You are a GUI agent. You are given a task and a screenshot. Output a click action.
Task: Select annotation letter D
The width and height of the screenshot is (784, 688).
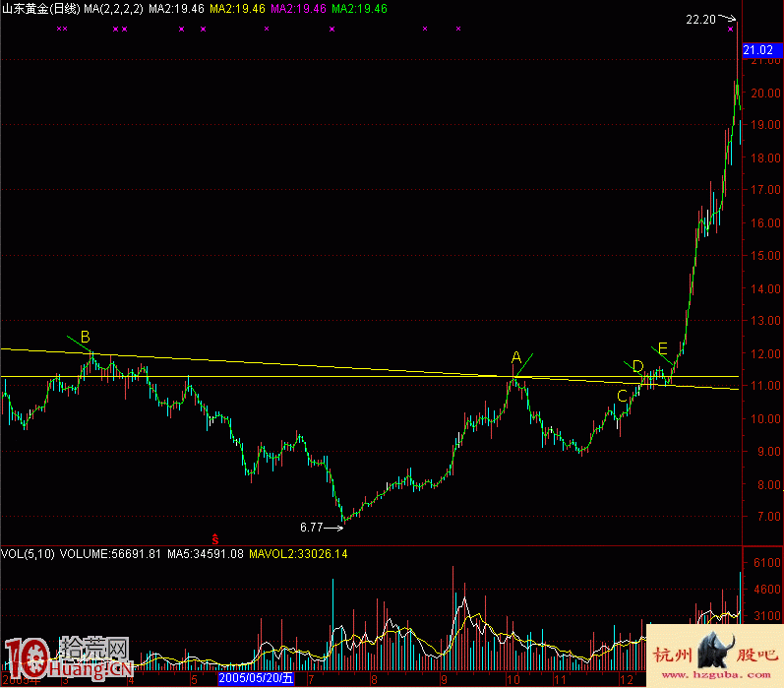tap(637, 366)
